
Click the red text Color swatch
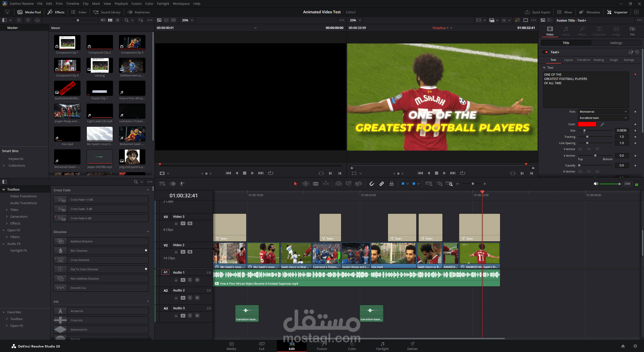pyautogui.click(x=587, y=124)
